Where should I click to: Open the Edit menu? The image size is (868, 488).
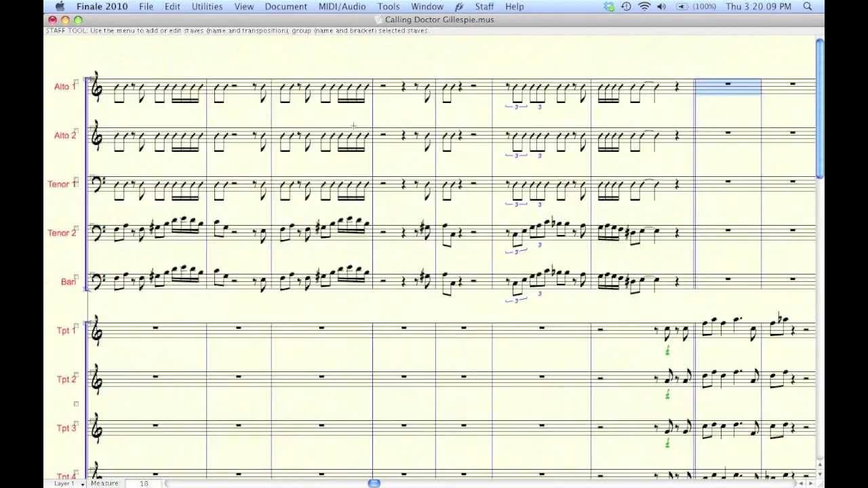pyautogui.click(x=172, y=7)
